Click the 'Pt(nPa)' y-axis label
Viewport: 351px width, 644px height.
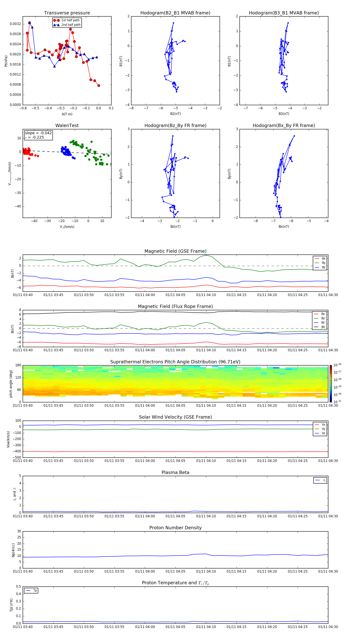coord(6,61)
